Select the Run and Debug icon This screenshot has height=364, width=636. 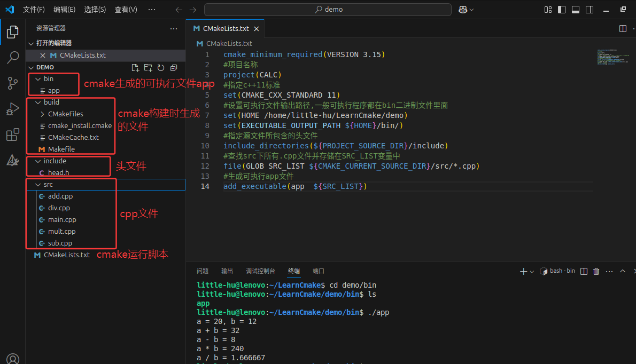click(13, 109)
